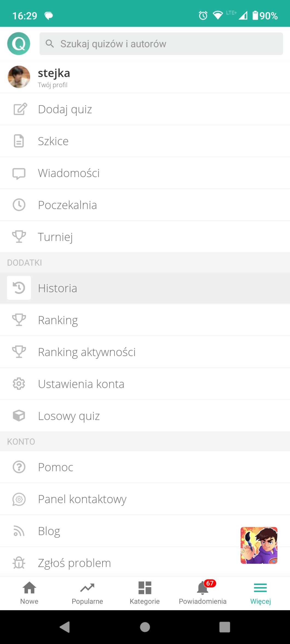Tap the Zgłoś problem bug icon
The width and height of the screenshot is (290, 644).
tap(19, 563)
